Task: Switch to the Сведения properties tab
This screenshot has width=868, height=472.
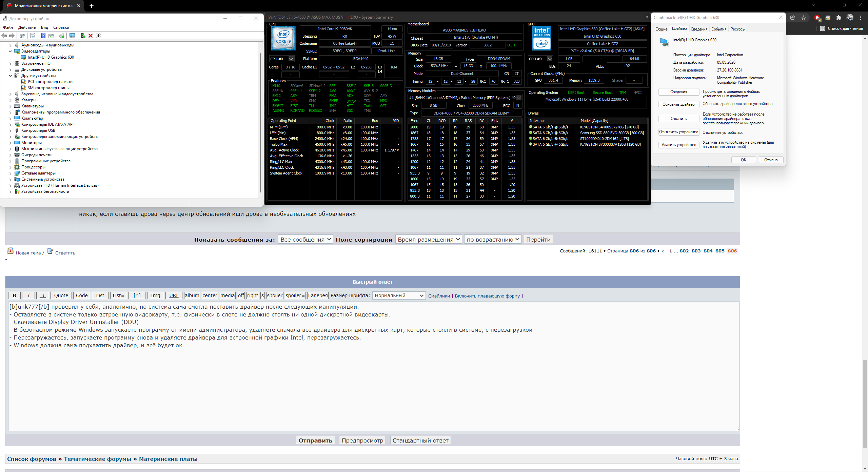Action: coord(699,29)
